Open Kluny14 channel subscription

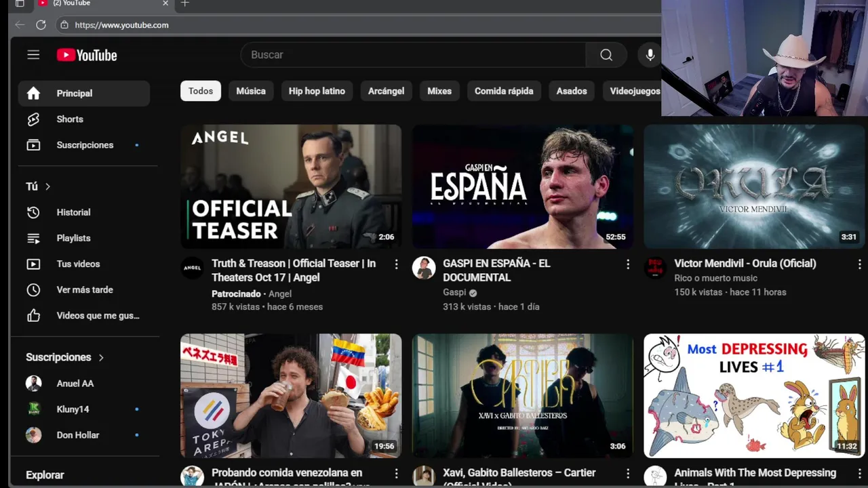click(x=84, y=409)
